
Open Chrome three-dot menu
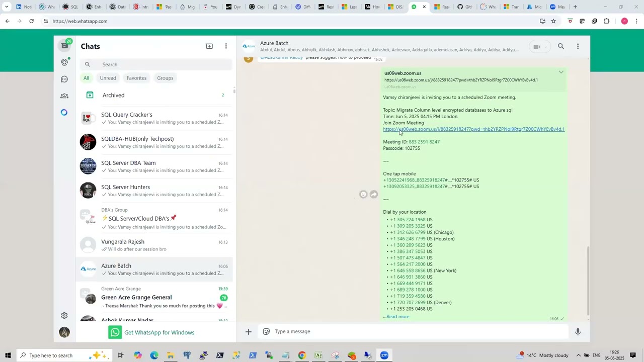(x=636, y=21)
